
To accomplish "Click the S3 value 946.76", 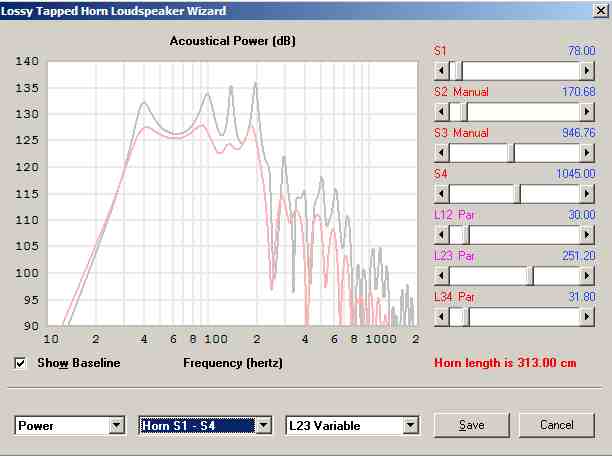I will click(579, 133).
